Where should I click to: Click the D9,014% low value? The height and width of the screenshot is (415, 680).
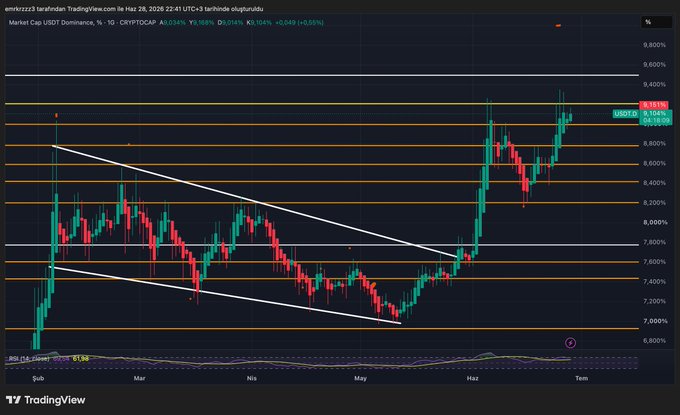230,23
